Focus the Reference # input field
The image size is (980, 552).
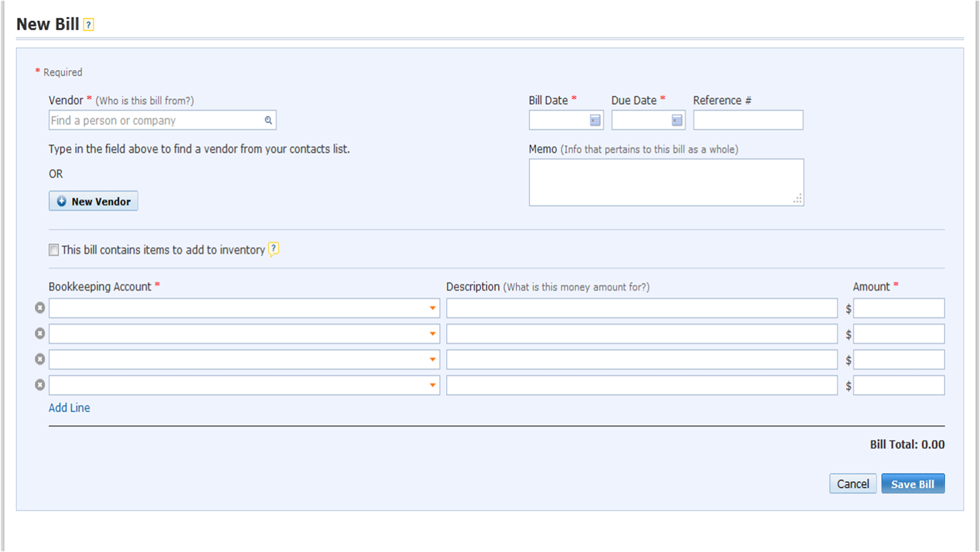[748, 120]
